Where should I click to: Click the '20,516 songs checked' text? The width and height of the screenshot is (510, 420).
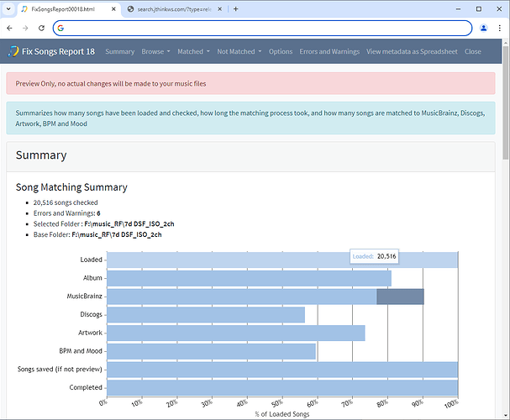[66, 202]
